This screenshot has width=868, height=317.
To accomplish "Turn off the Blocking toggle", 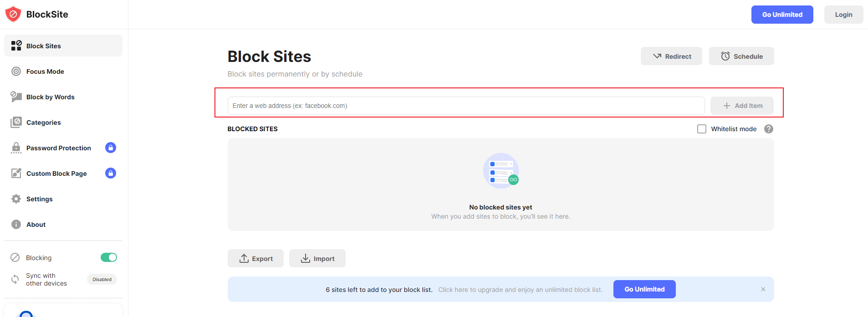I will click(109, 258).
